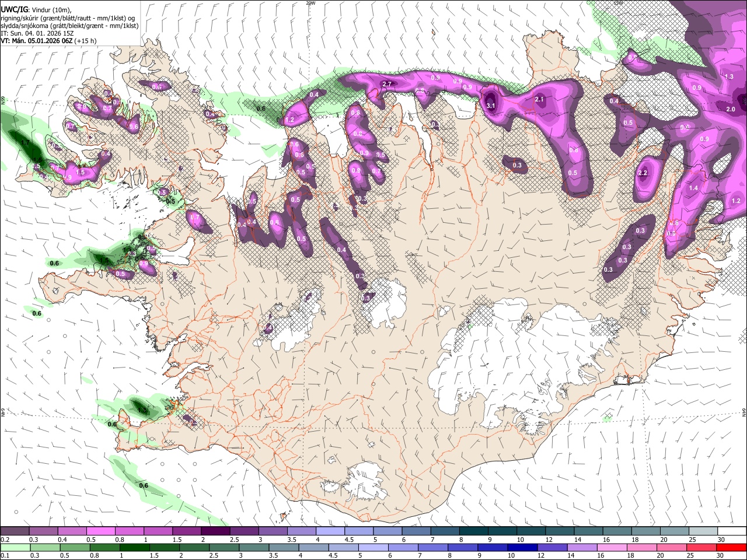The image size is (747, 560).
Task: Click the 0.2 label on snow scale
Action: coord(5,540)
